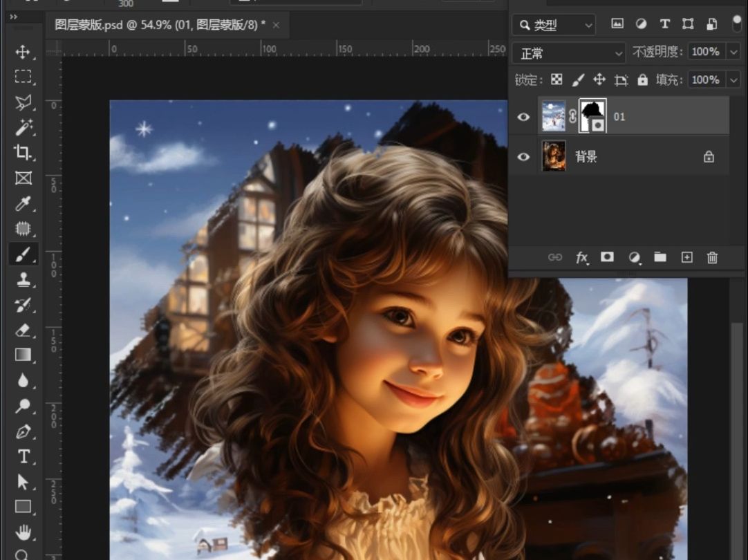This screenshot has height=560, width=748.
Task: Select the Eraser tool
Action: tap(22, 330)
